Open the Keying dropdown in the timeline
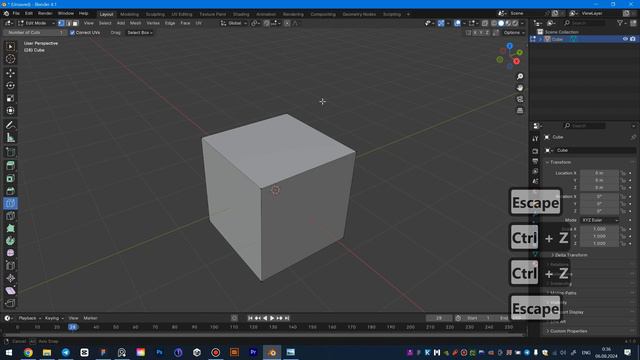 pyautogui.click(x=54, y=318)
